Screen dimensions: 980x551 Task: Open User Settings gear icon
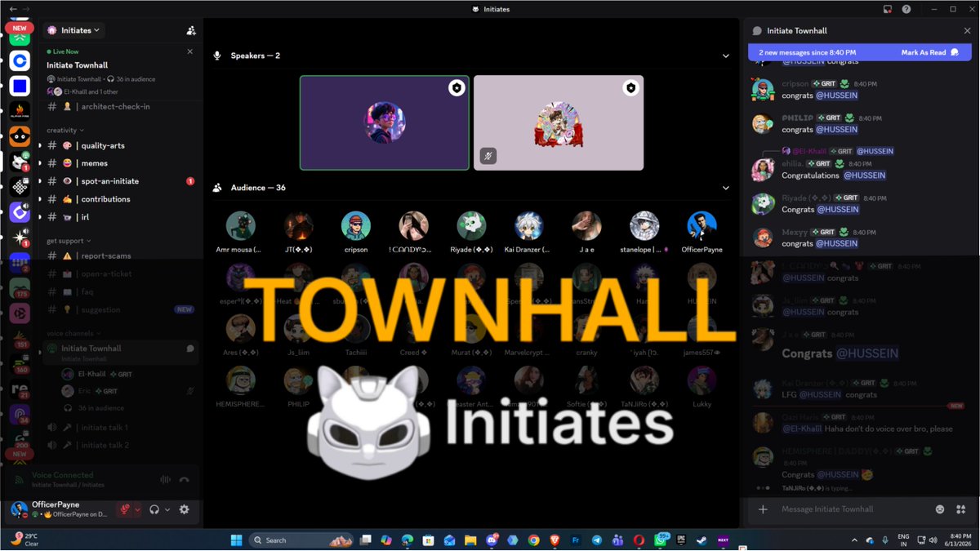click(185, 509)
